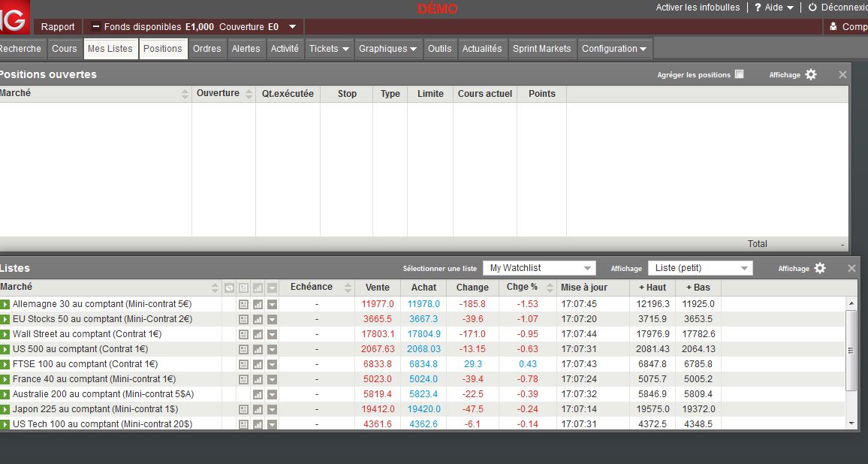Open the Activité tab
The height and width of the screenshot is (464, 868).
click(x=285, y=49)
